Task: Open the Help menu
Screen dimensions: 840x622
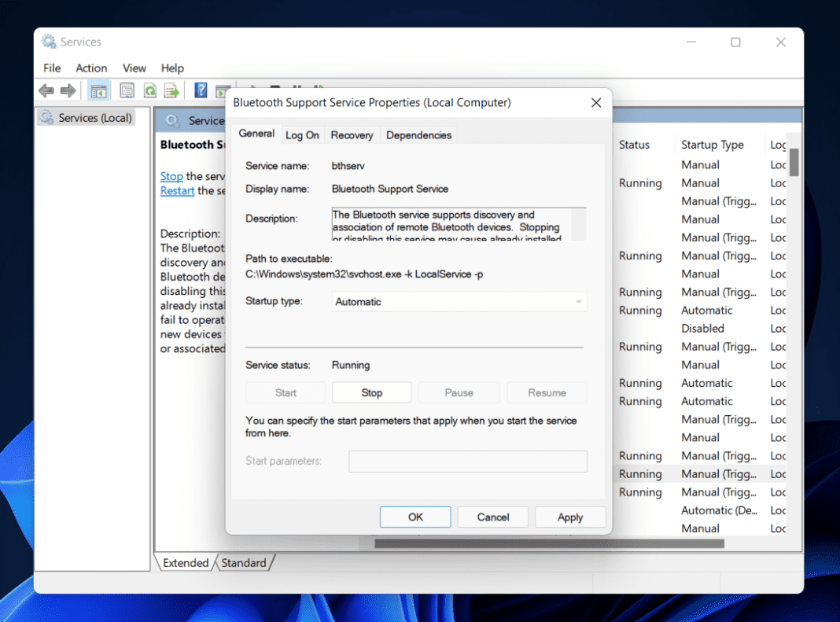Action: click(x=172, y=68)
